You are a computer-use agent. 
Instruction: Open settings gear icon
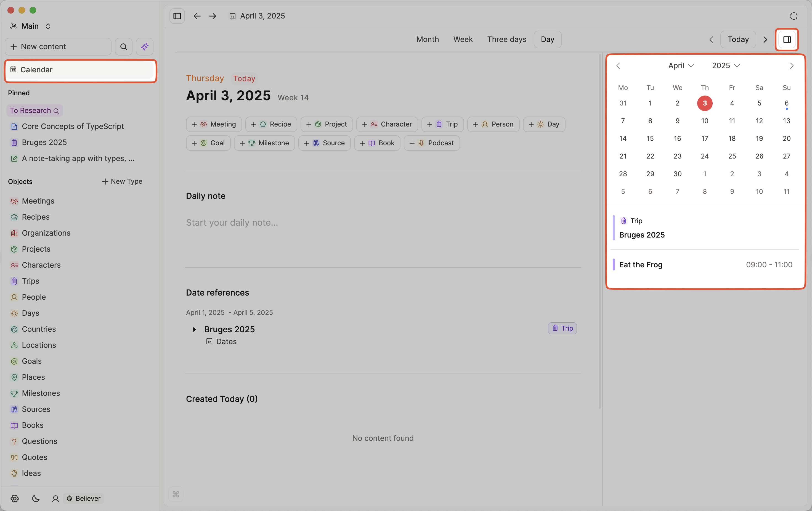coord(15,498)
